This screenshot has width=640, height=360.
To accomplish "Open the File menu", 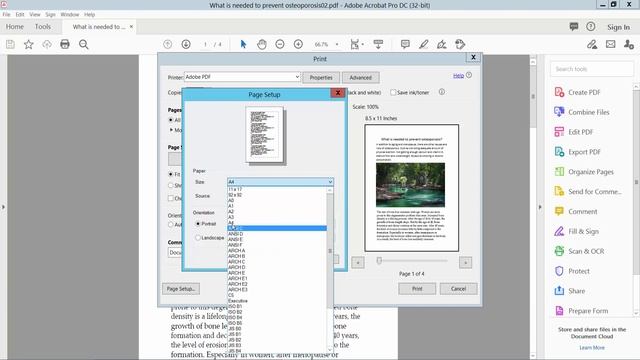I will tap(7, 14).
